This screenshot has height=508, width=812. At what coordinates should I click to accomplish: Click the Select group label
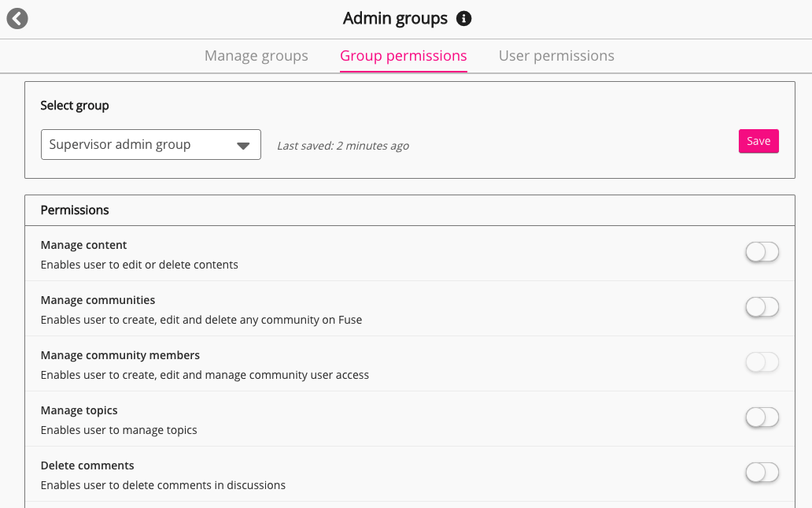point(75,106)
